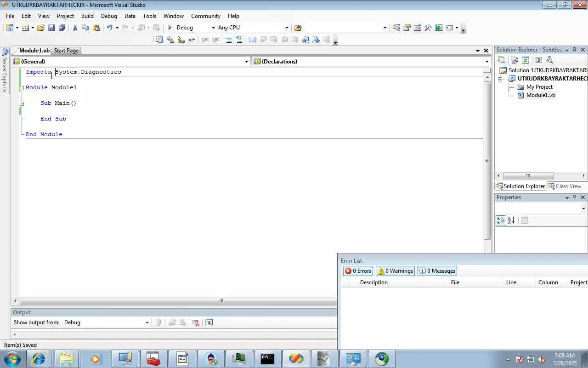Open the Build menu
This screenshot has width=588, height=368.
click(87, 16)
